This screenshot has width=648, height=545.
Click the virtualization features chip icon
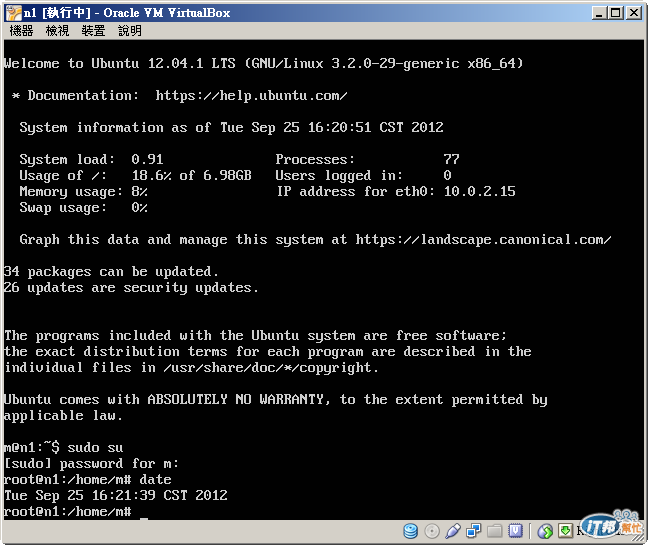(x=515, y=531)
